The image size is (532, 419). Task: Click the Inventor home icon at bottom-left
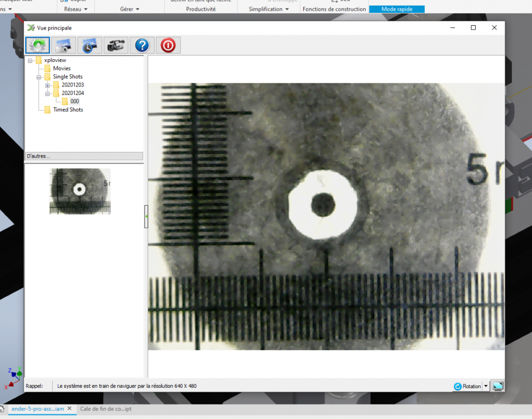2,408
